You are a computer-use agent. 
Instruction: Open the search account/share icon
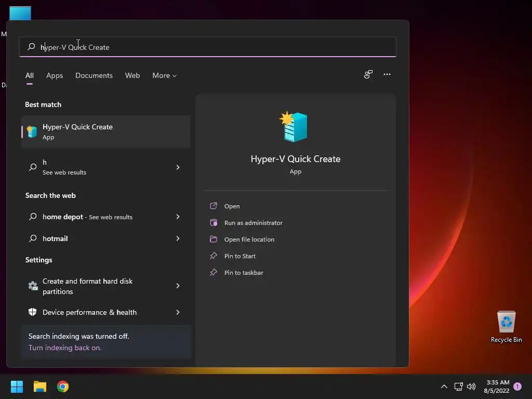[368, 74]
